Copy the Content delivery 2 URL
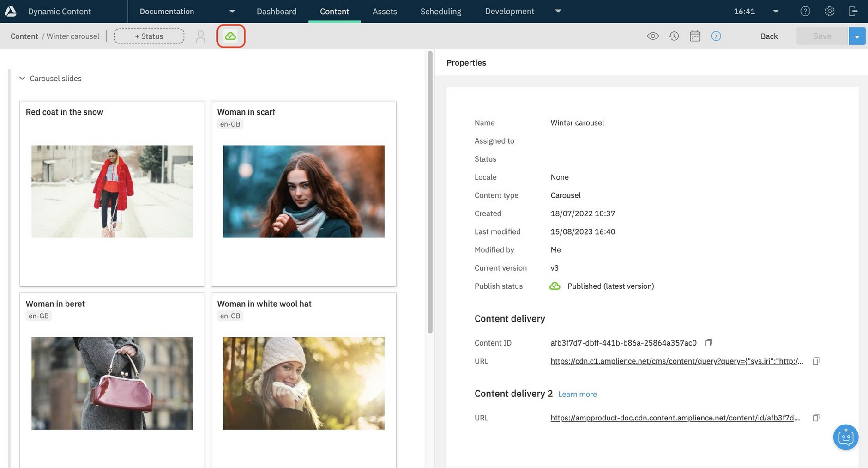This screenshot has height=468, width=868. click(x=816, y=418)
